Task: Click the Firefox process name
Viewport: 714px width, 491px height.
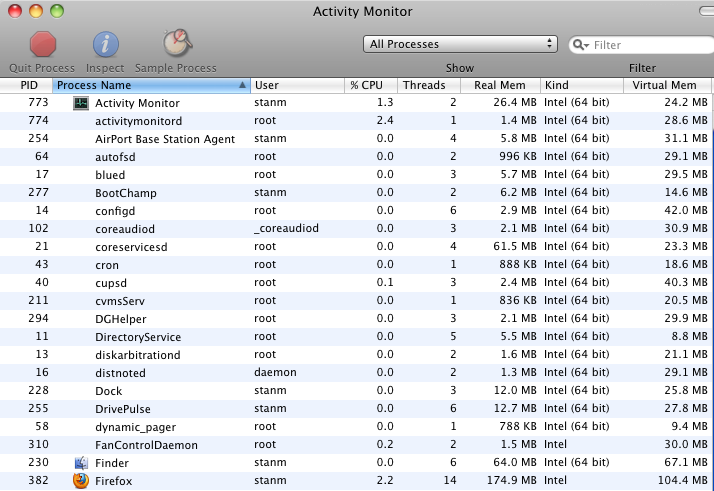Action: 113,481
